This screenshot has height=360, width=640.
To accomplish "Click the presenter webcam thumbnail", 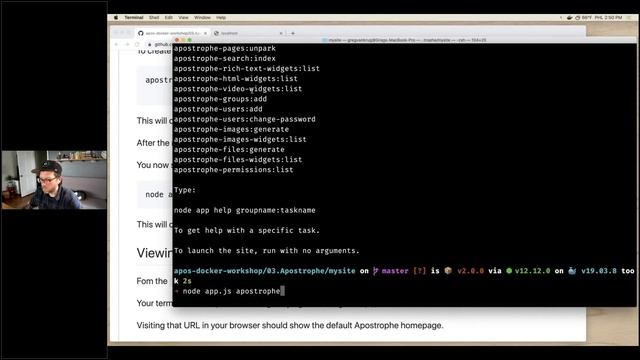I will click(x=54, y=180).
